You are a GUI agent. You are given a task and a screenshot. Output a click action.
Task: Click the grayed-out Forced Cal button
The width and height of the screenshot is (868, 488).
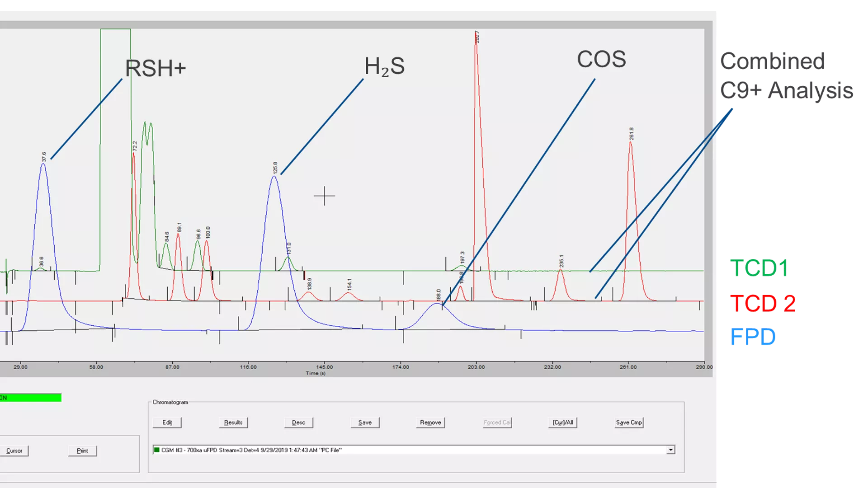tap(496, 422)
